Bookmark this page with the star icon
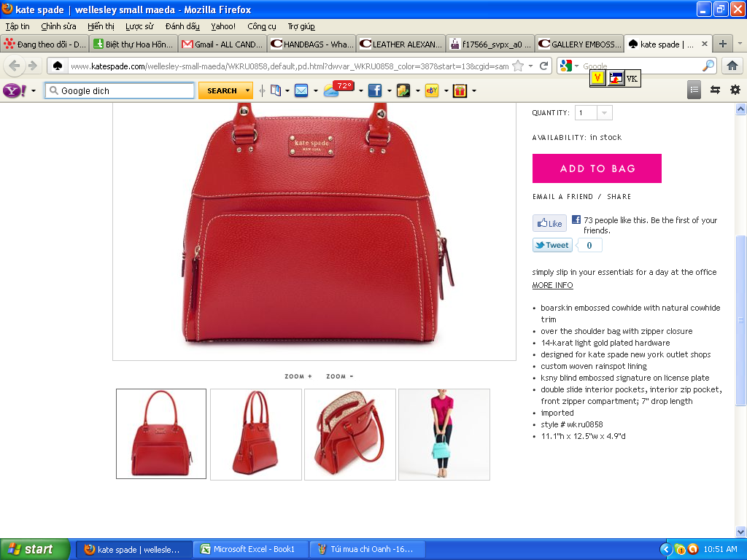The height and width of the screenshot is (560, 747). [x=518, y=66]
